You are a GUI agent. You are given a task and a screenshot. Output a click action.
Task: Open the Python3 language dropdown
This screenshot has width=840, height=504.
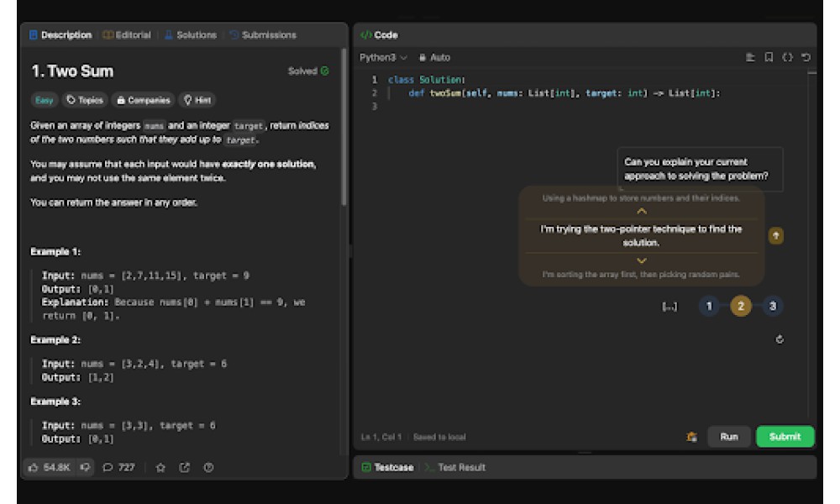[x=383, y=57]
